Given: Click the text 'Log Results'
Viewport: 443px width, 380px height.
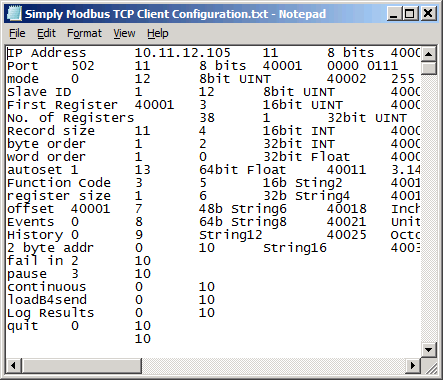Looking at the screenshot, I should tap(51, 313).
